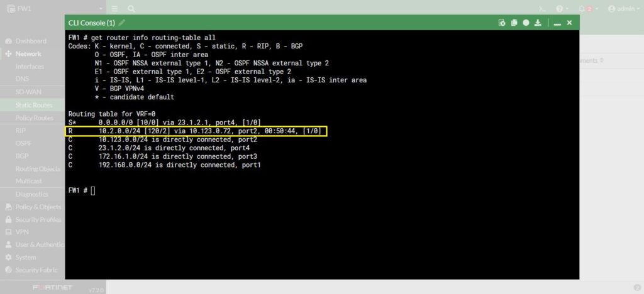Expand the admin user dropdown
The image size is (644, 294).
(623, 9)
